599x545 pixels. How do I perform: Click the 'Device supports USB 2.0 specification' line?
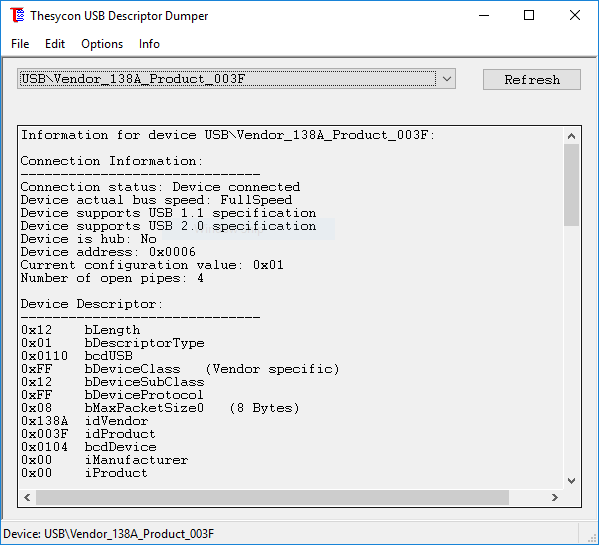click(x=168, y=226)
